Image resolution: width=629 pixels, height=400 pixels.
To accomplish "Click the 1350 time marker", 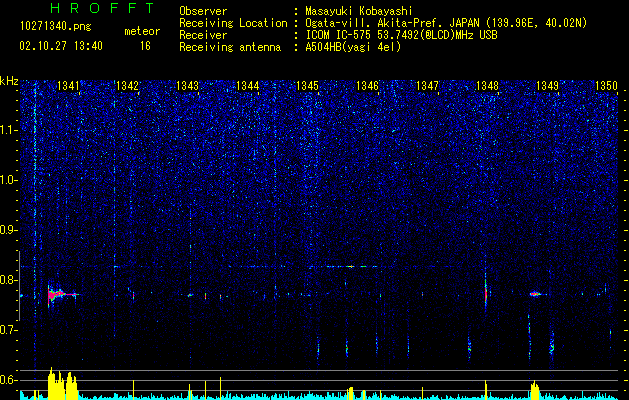I will click(x=606, y=86).
